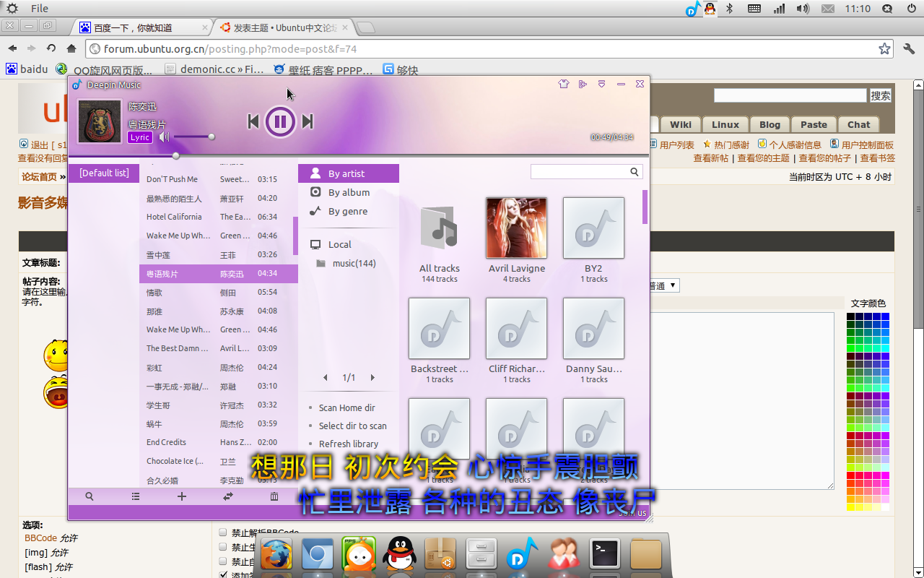Select the By album view
This screenshot has height=578, width=924.
click(349, 192)
